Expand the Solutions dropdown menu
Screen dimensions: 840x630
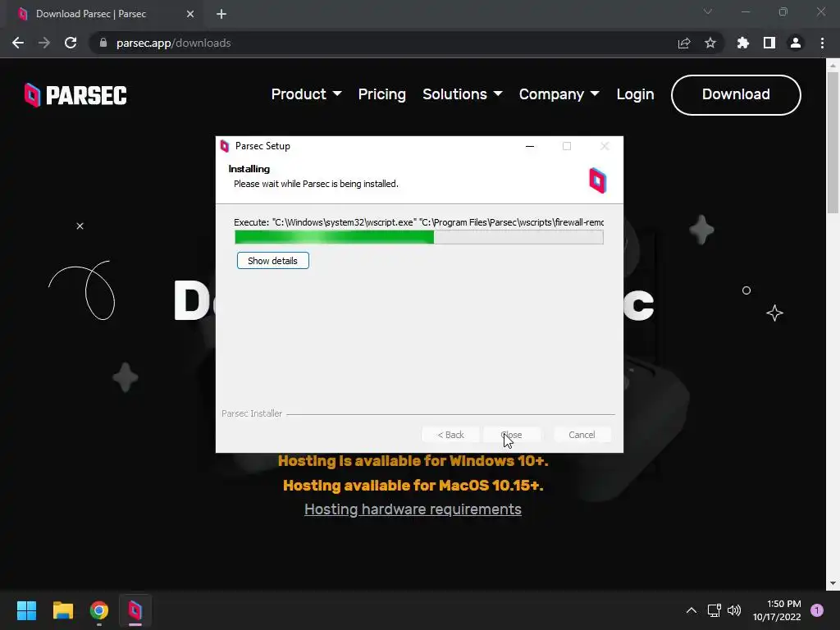463,94
